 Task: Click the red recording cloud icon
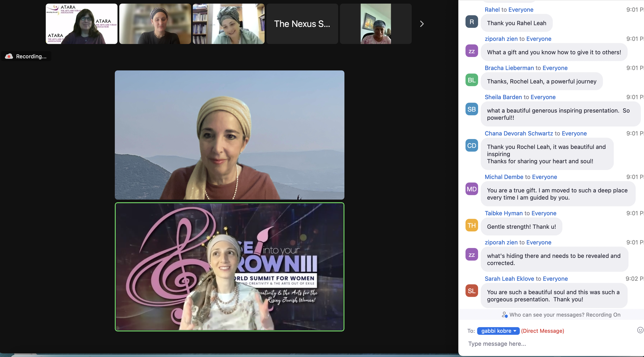point(9,56)
